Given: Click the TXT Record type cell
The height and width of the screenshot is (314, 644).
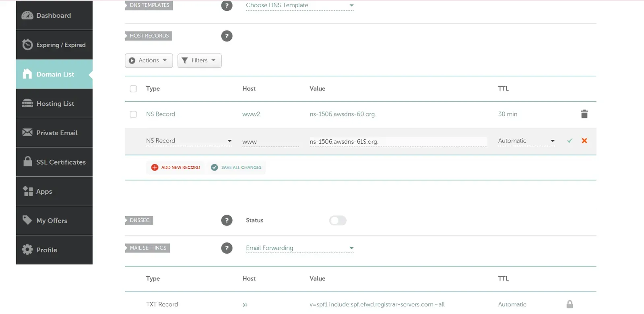Looking at the screenshot, I should pyautogui.click(x=162, y=304).
